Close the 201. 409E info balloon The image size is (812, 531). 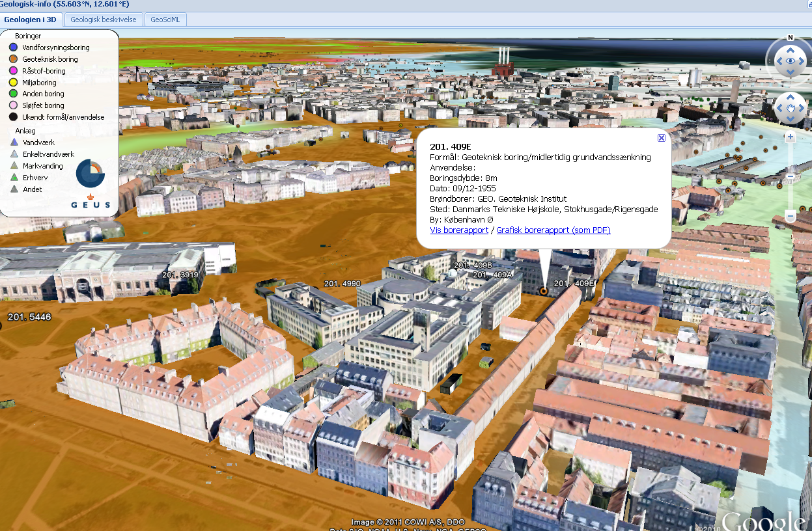coord(662,137)
